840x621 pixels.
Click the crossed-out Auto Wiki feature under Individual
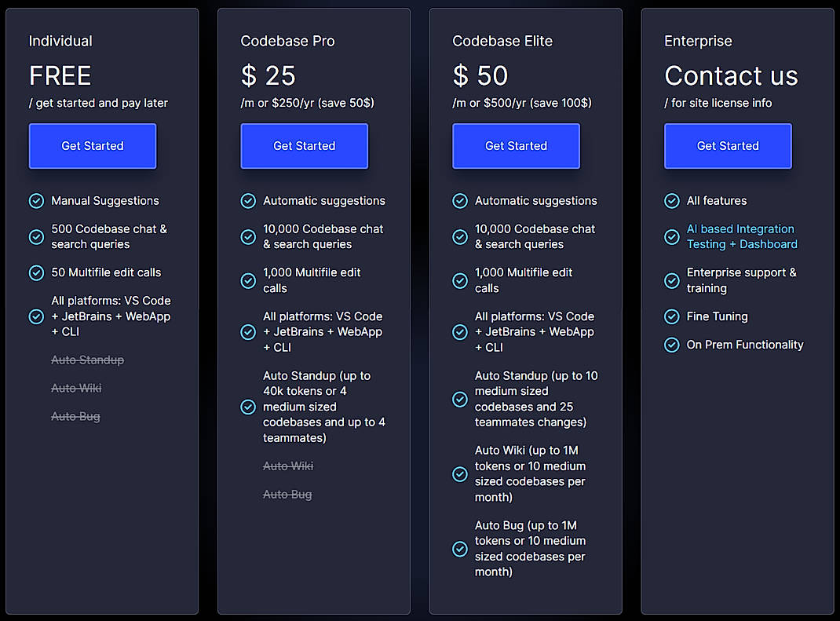click(x=76, y=388)
